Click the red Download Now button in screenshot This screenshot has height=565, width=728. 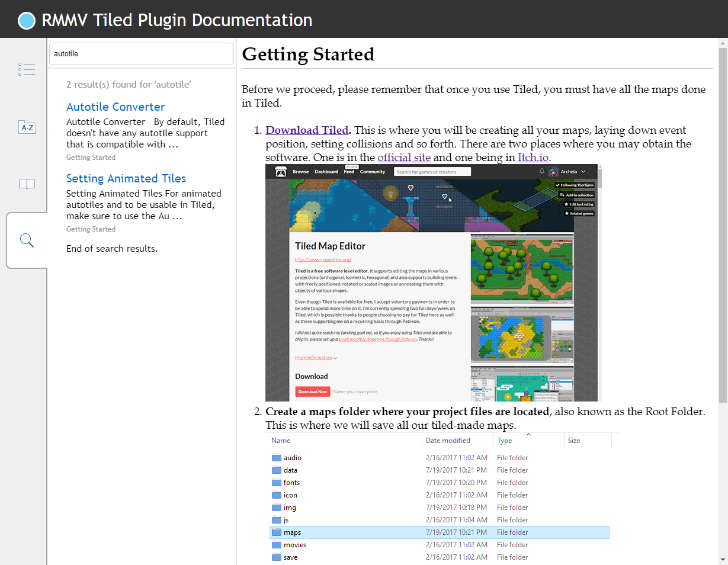coord(312,391)
